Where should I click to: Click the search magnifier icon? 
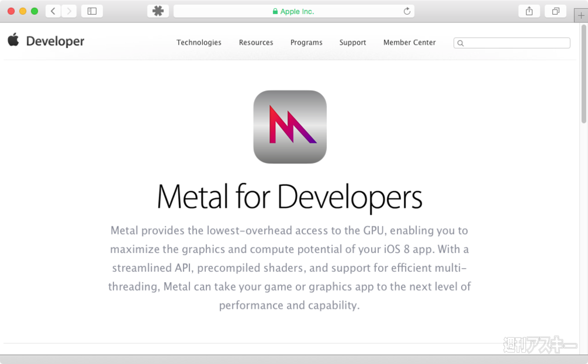click(x=460, y=43)
